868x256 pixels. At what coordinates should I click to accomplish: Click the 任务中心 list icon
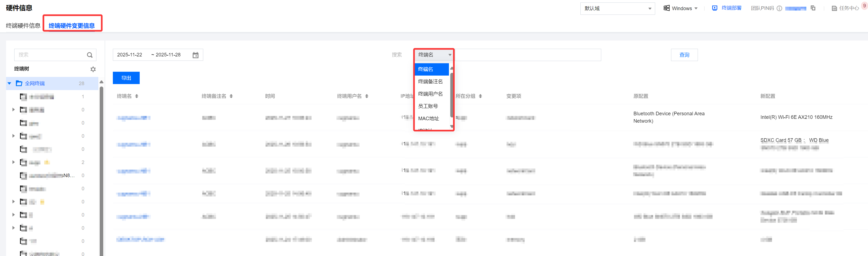tap(834, 8)
